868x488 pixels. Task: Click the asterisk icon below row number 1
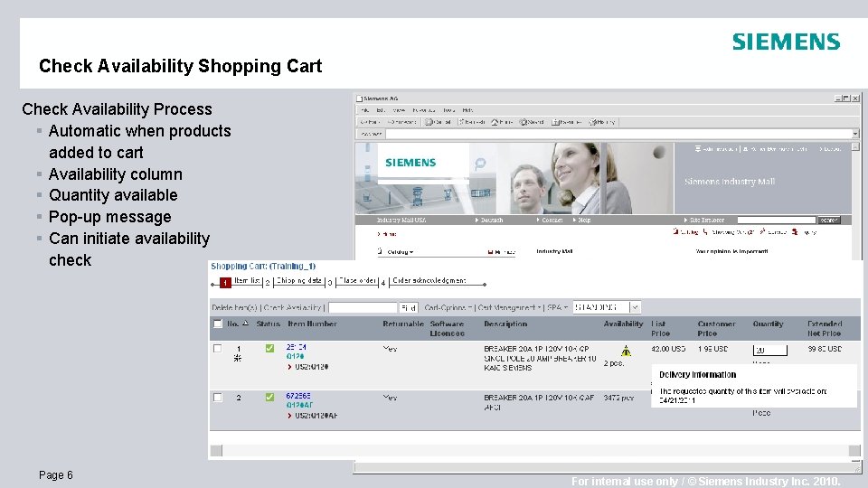click(x=238, y=359)
